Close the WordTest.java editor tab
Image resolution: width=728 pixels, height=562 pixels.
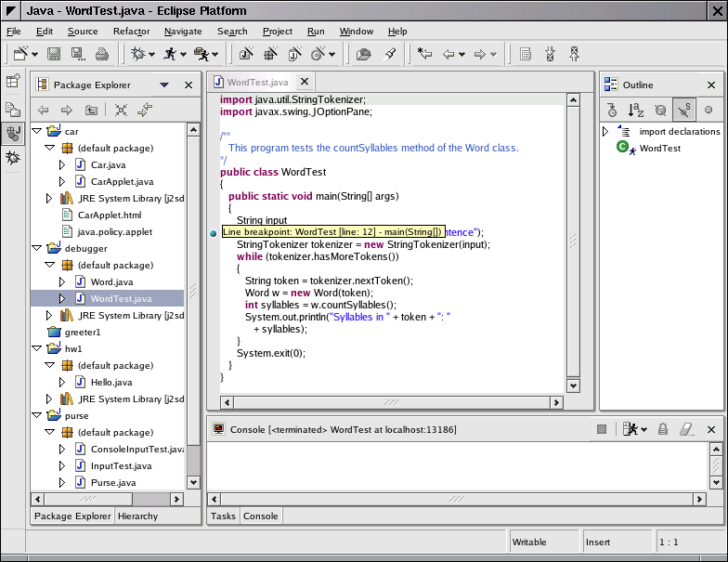click(x=304, y=82)
